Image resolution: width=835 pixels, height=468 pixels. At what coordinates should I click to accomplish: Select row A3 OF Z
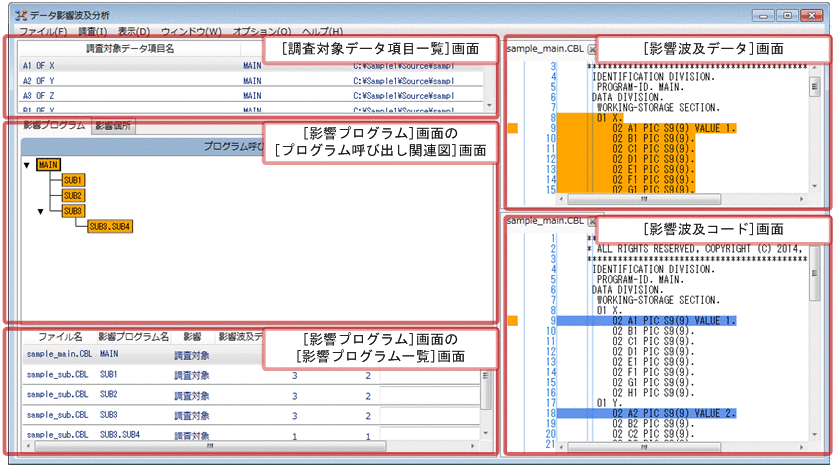pos(251,96)
